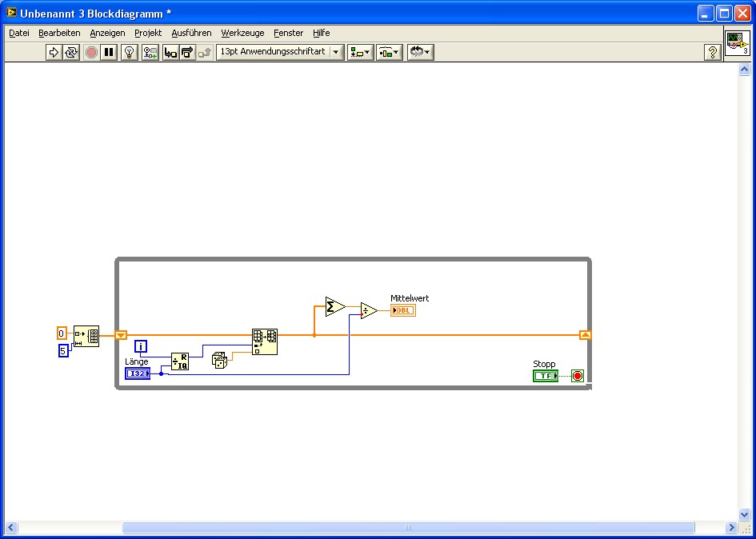
Task: Open the Werkzeuge menu
Action: 242,33
